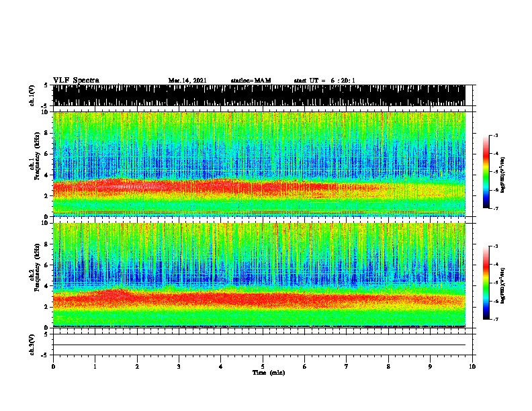
Task: Click inside the ch.2 spectrogram panel
Action: [259, 275]
